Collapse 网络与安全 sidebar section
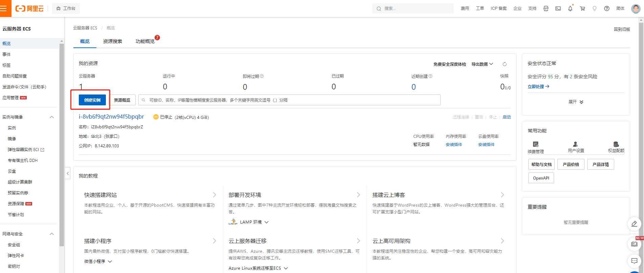The image size is (644, 273). tap(52, 234)
